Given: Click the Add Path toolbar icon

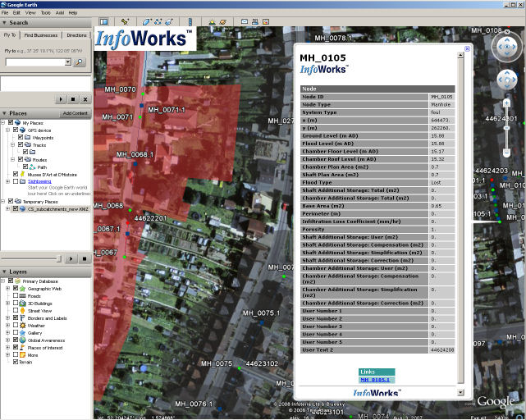Looking at the screenshot, I should (x=158, y=22).
